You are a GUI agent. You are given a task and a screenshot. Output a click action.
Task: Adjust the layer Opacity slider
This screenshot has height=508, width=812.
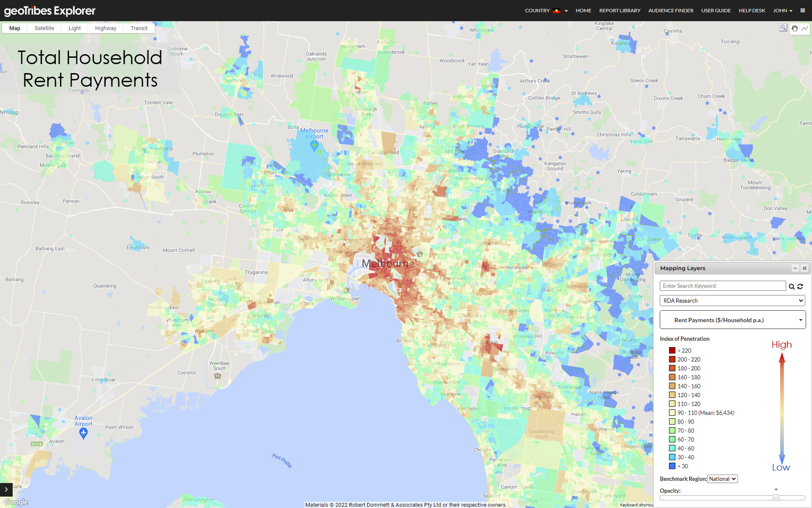[776, 498]
